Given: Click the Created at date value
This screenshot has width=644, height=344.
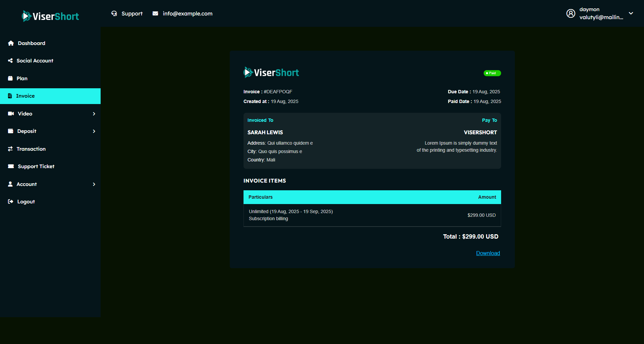Looking at the screenshot, I should [x=284, y=101].
